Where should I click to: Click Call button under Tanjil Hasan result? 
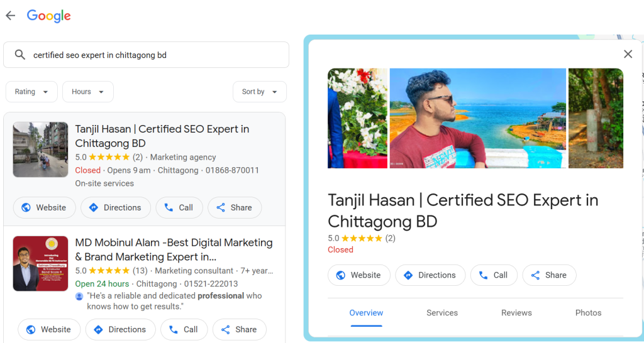[179, 207]
